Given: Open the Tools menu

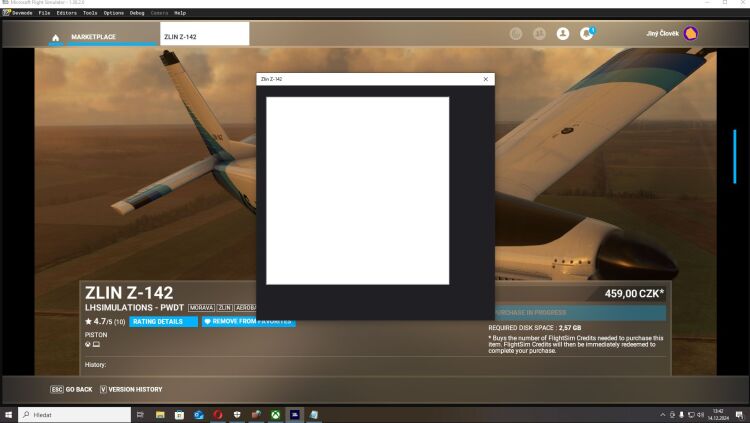Looking at the screenshot, I should click(x=90, y=13).
